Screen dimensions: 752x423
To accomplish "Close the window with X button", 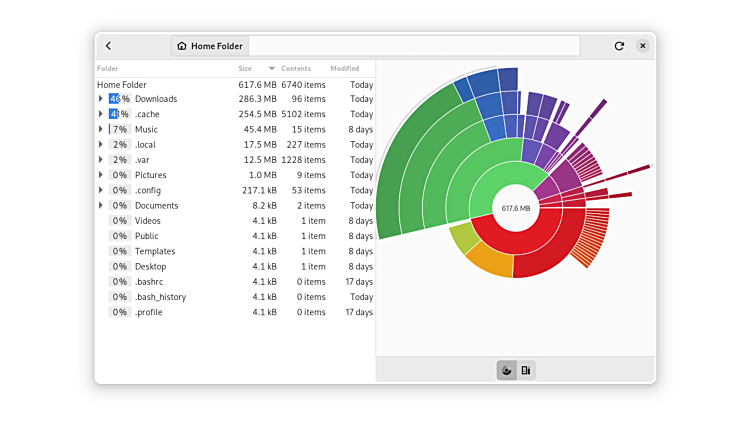I will click(642, 46).
